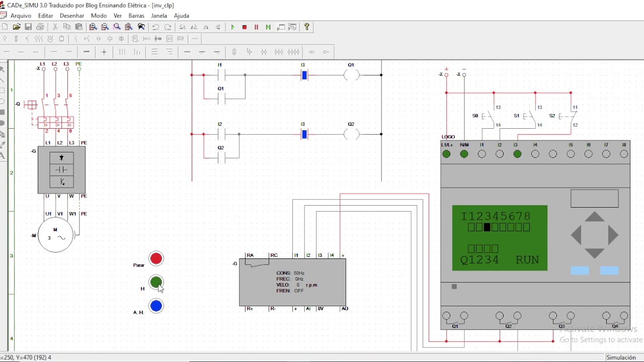The width and height of the screenshot is (644, 362).
Task: Stop simulation with red square
Action: click(x=245, y=27)
